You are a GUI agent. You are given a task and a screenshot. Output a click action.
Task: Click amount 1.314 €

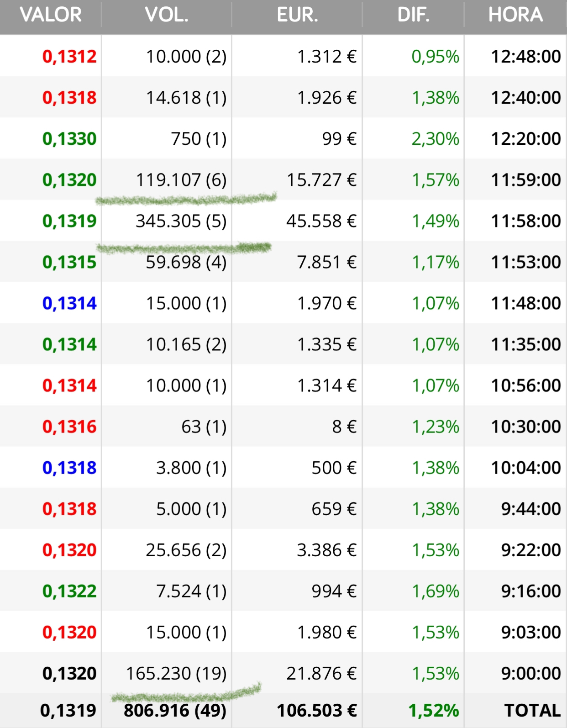[327, 385]
